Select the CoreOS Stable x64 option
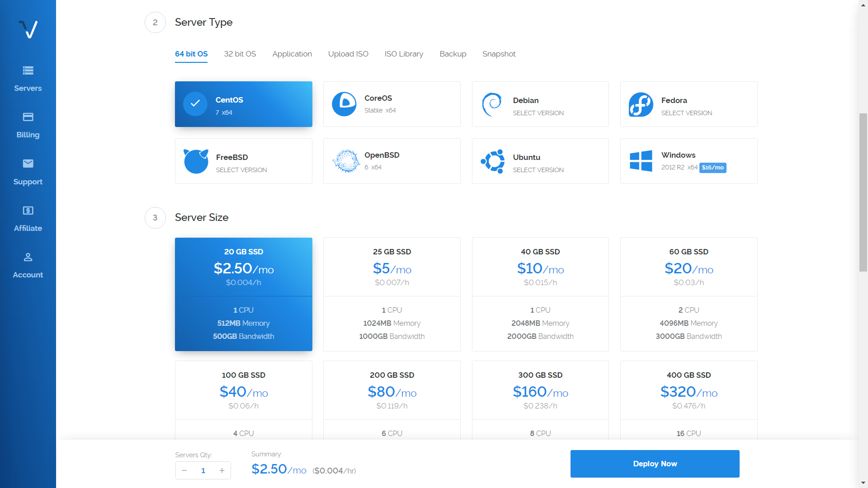868x488 pixels. click(x=392, y=104)
